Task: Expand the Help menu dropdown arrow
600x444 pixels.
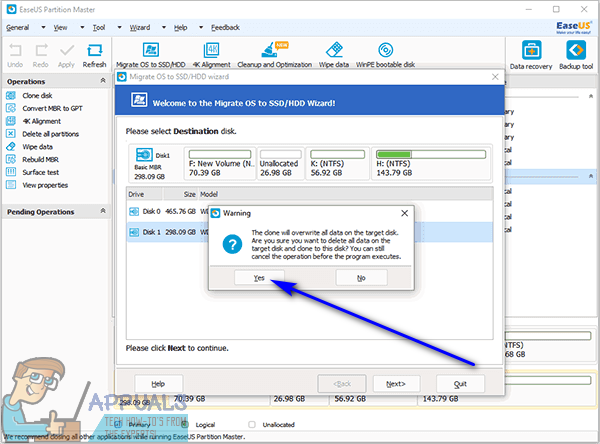Action: 201,28
